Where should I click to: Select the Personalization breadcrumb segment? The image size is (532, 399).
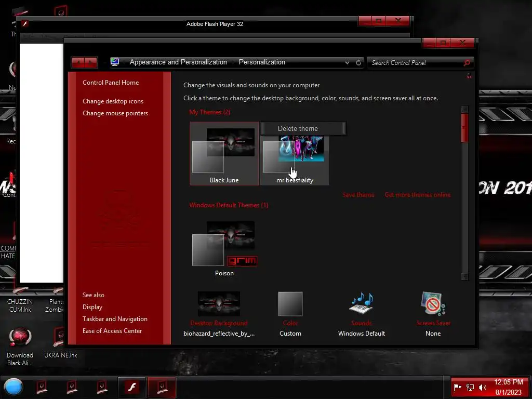click(262, 62)
